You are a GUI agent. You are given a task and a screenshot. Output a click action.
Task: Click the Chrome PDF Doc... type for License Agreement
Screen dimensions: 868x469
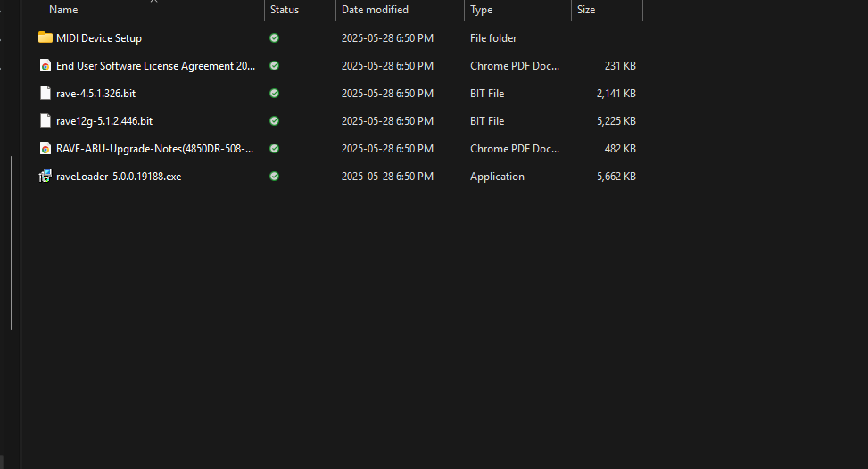point(515,66)
